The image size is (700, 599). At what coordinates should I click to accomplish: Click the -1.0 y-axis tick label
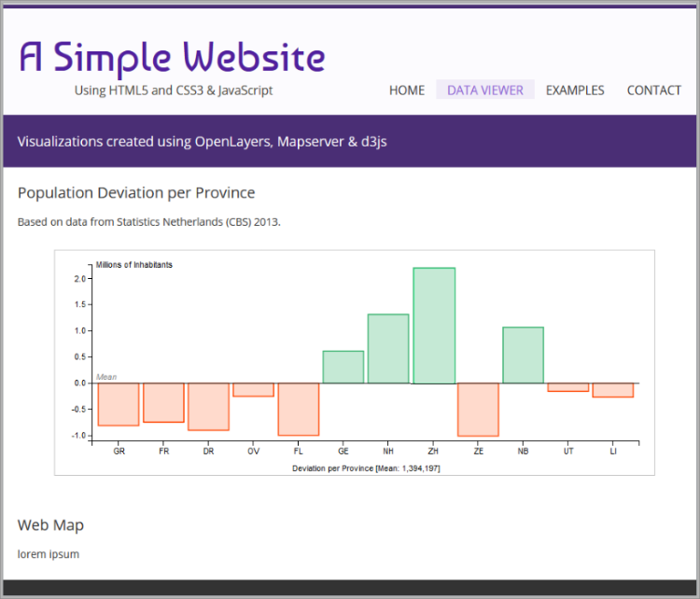coord(78,436)
